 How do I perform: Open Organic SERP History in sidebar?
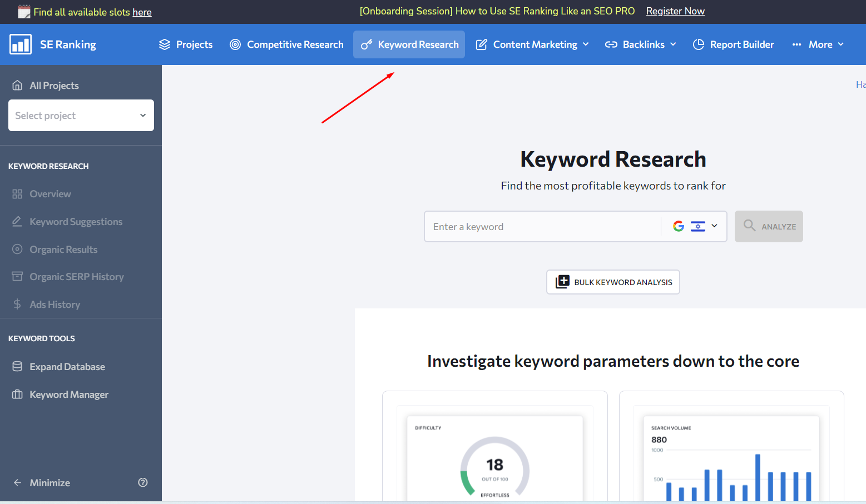coord(77,277)
